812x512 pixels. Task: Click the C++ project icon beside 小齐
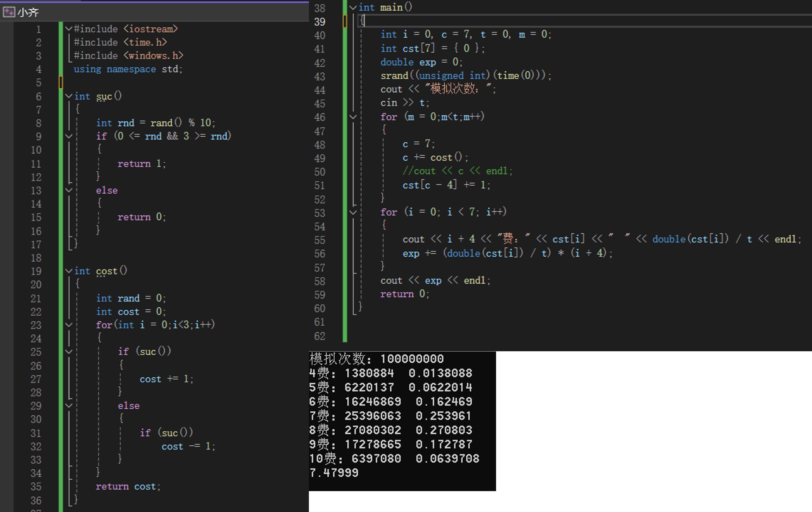(x=9, y=12)
